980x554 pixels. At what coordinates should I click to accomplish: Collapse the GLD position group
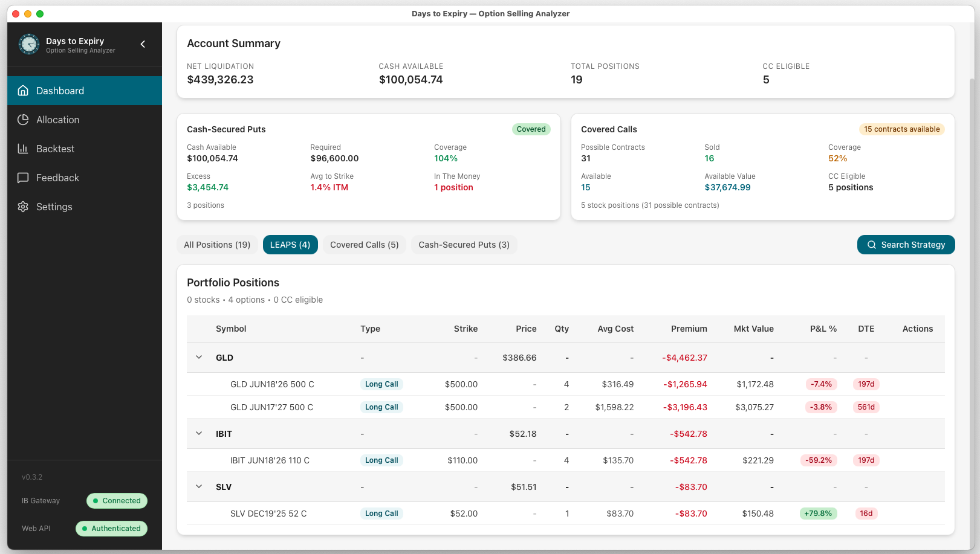pyautogui.click(x=199, y=357)
